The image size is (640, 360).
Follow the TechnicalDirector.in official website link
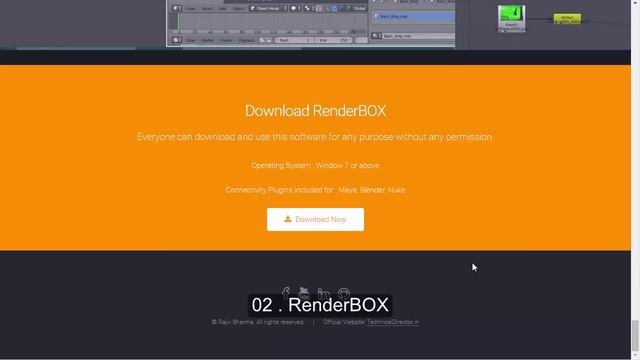pyautogui.click(x=393, y=322)
